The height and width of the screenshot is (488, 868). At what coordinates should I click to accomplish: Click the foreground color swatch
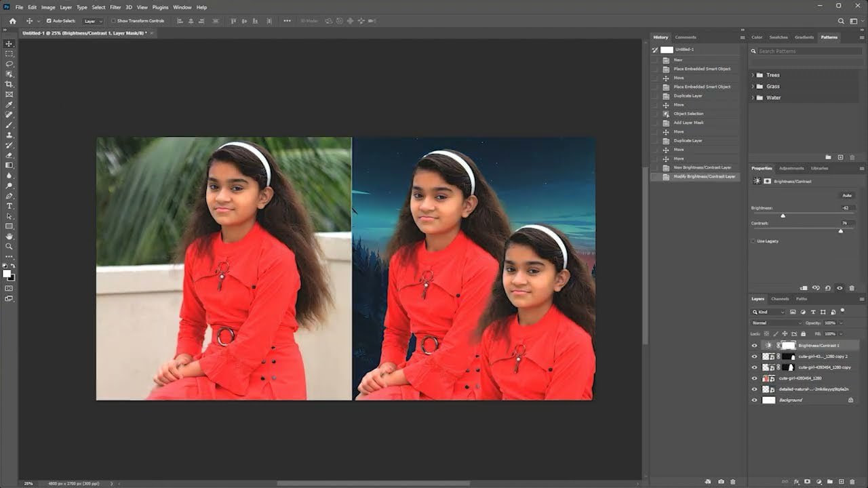[7, 273]
